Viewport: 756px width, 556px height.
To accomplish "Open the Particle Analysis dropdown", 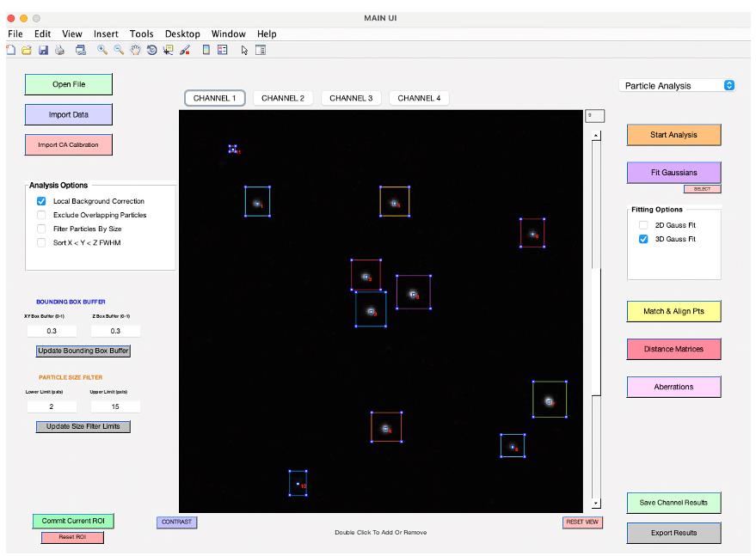I will click(x=677, y=86).
